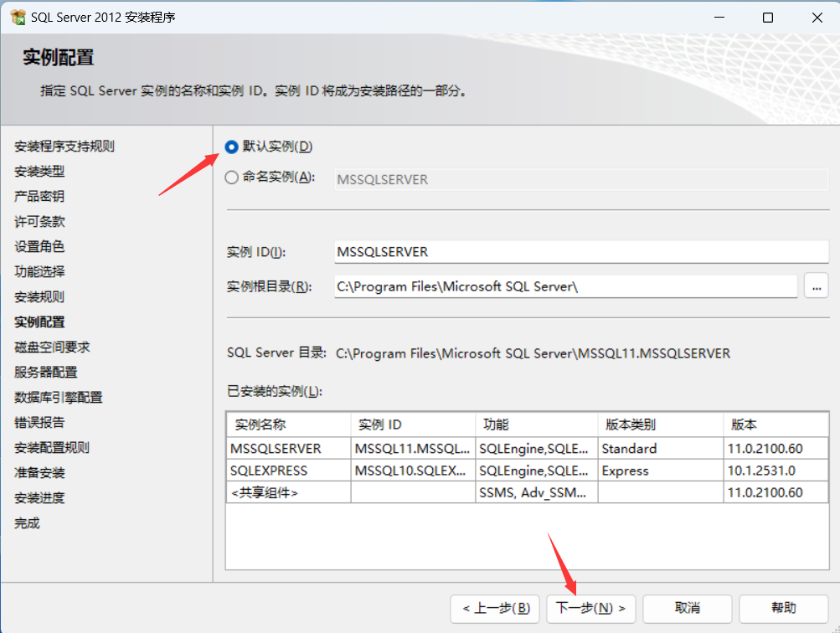Viewport: 840px width, 633px height.
Task: Select 功能选择 in the step list
Action: point(39,271)
